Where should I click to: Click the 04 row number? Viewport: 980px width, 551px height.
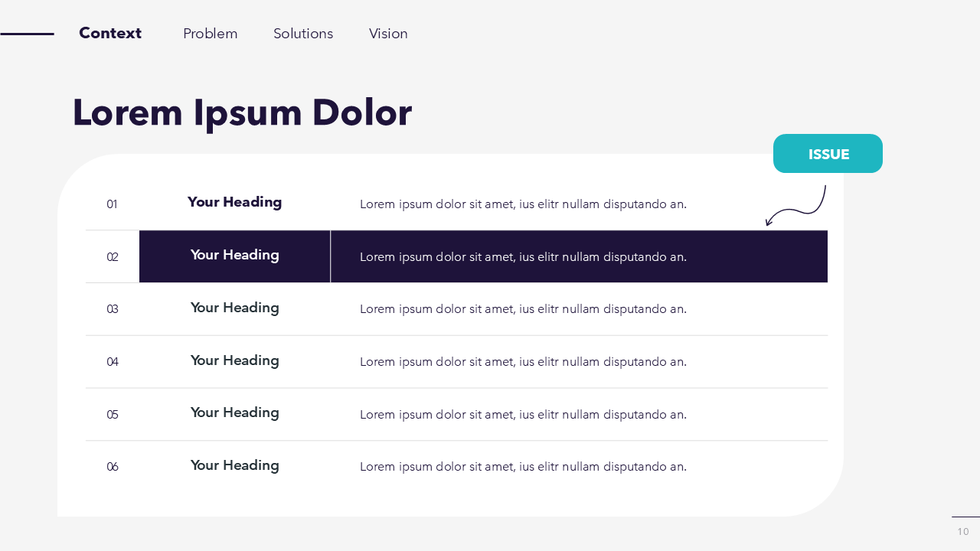(113, 362)
